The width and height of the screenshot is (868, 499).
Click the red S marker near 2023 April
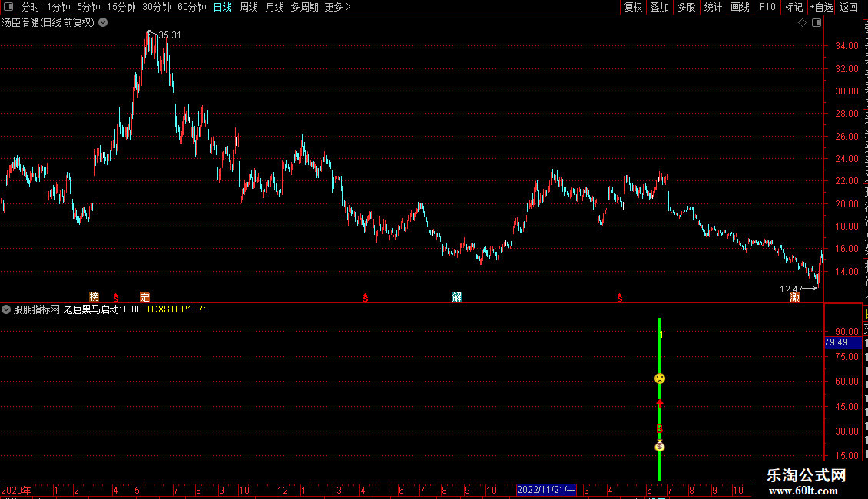pos(619,298)
